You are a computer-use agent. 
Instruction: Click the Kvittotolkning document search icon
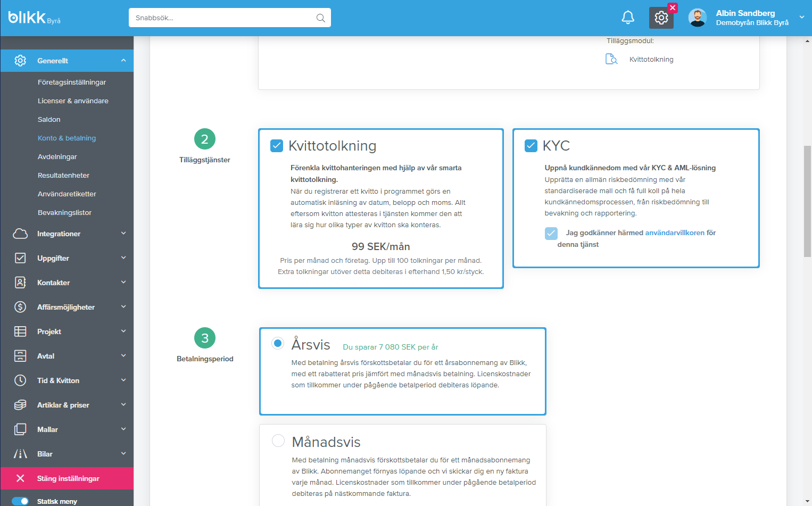(611, 59)
